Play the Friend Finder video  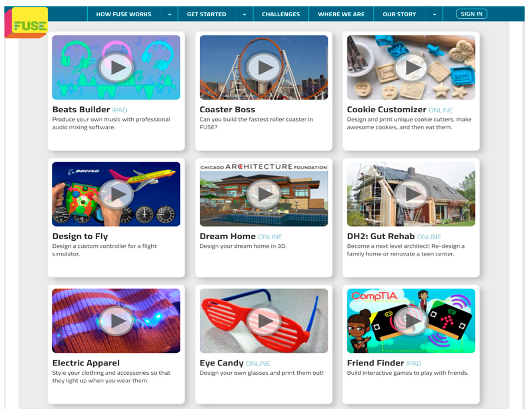click(411, 321)
